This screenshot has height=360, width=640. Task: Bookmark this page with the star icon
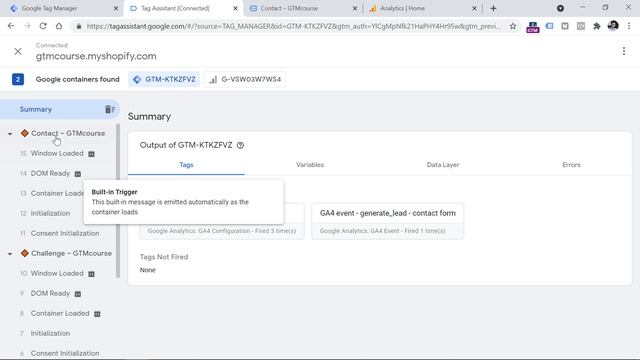pyautogui.click(x=513, y=26)
